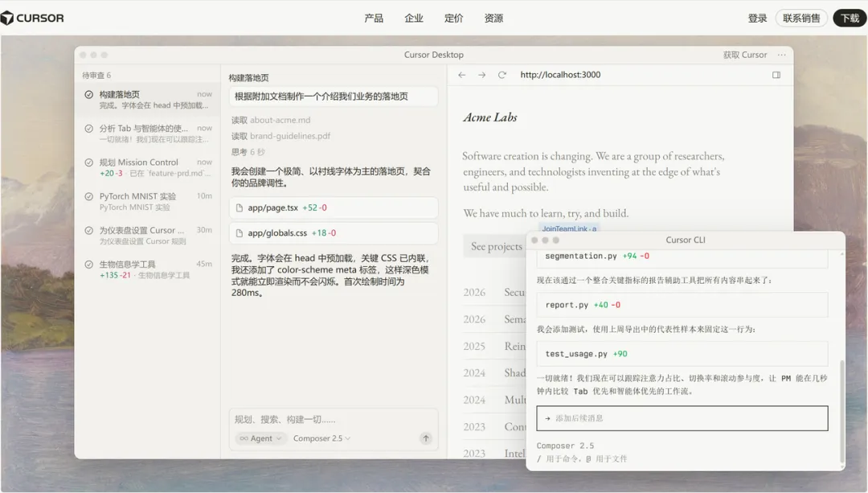Image resolution: width=868 pixels, height=493 pixels.
Task: Select the 生物信息学工具 task
Action: [x=147, y=269]
